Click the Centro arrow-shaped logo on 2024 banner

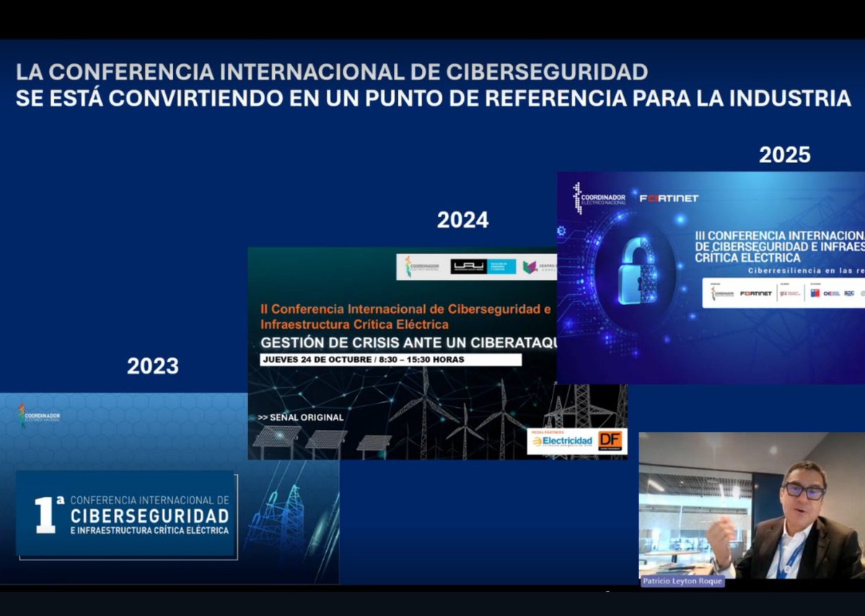pos(532,266)
